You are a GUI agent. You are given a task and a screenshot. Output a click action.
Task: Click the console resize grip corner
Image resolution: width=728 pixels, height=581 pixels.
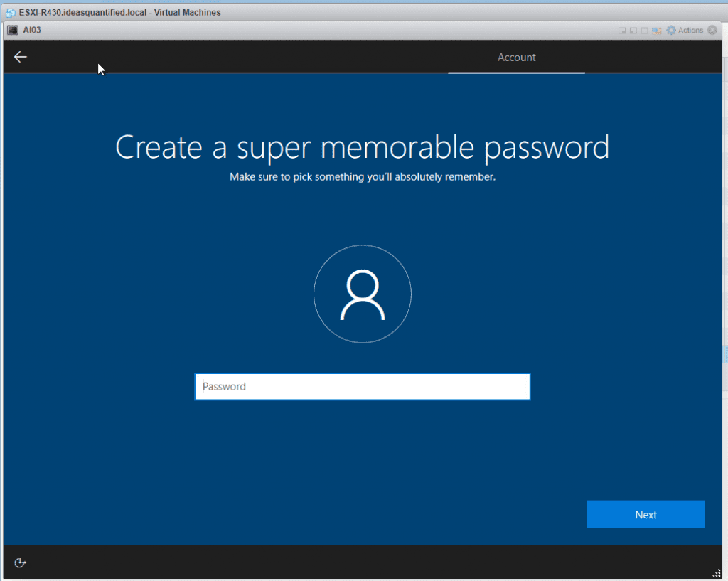(717, 574)
